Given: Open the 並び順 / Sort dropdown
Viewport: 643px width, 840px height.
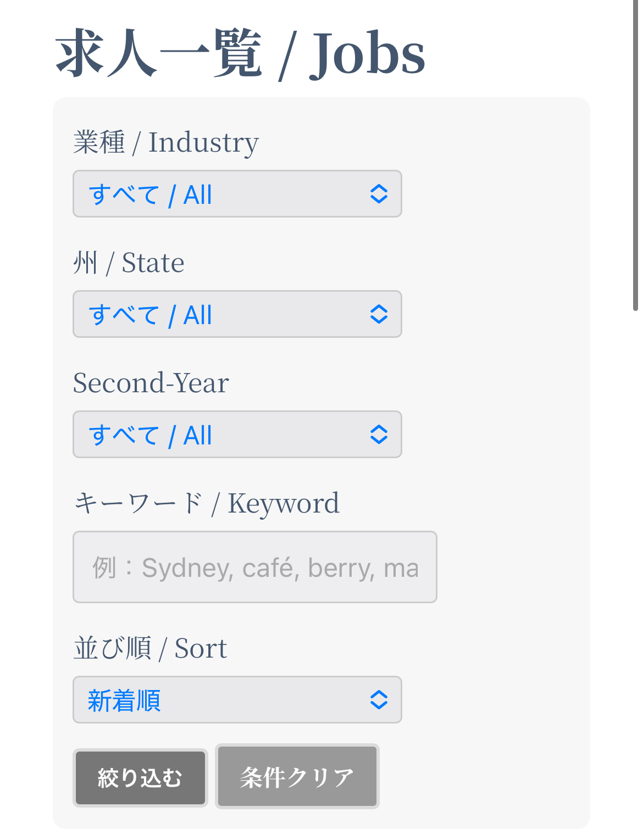Looking at the screenshot, I should coord(236,700).
